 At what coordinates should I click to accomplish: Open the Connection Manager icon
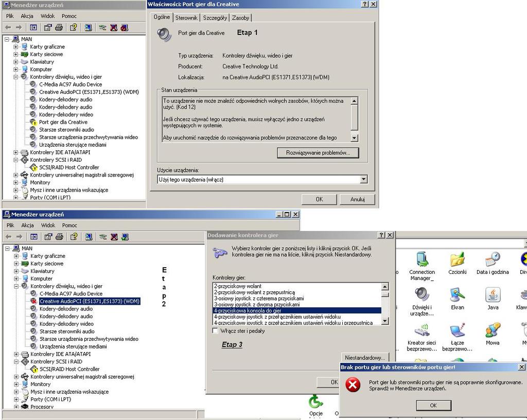point(421,261)
